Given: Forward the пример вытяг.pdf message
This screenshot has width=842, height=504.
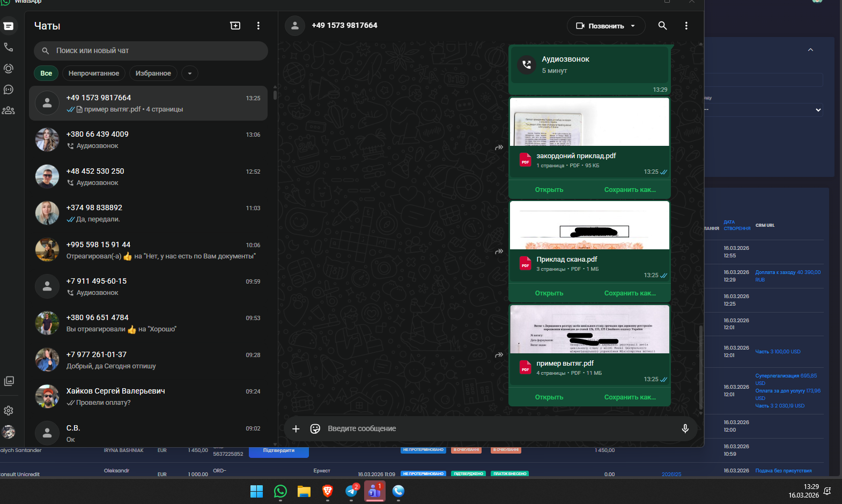Looking at the screenshot, I should pos(499,355).
